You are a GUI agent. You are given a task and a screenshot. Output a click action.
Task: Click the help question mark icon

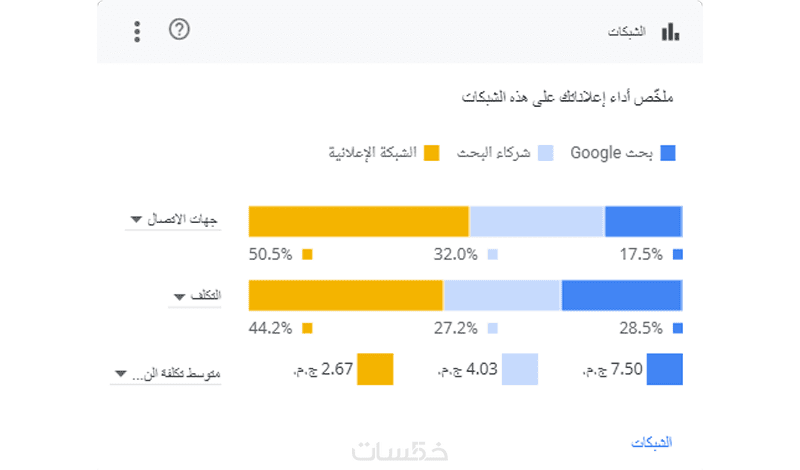pyautogui.click(x=179, y=29)
